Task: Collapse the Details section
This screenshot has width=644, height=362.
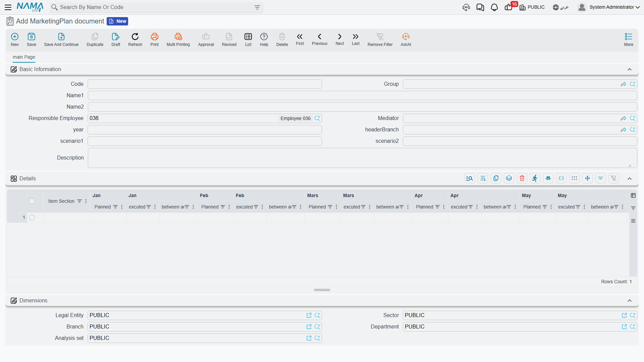Action: pos(630,179)
